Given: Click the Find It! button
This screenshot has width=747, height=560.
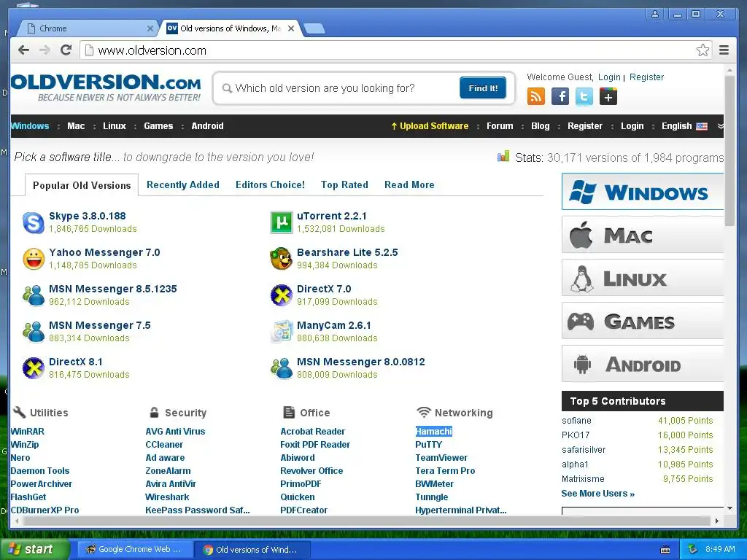Looking at the screenshot, I should [x=483, y=88].
